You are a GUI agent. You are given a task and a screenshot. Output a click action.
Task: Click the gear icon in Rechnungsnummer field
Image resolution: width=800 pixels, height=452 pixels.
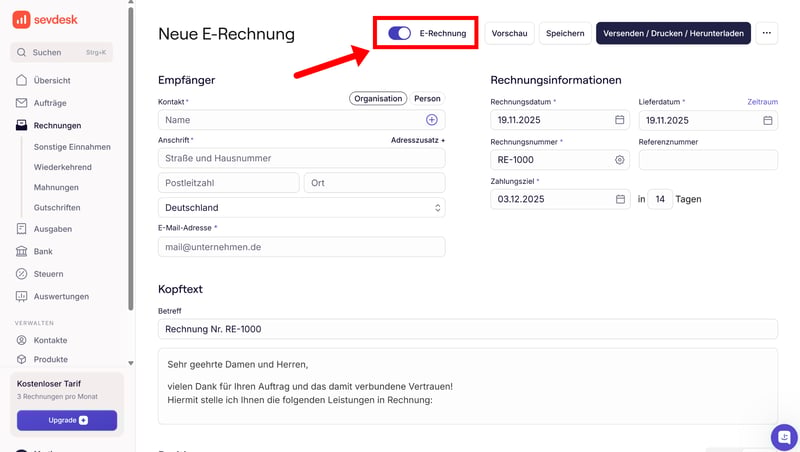click(620, 160)
